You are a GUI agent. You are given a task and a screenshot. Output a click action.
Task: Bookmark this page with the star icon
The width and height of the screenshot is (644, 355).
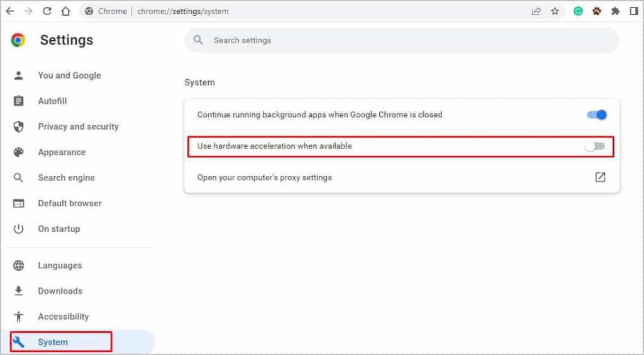coord(555,11)
